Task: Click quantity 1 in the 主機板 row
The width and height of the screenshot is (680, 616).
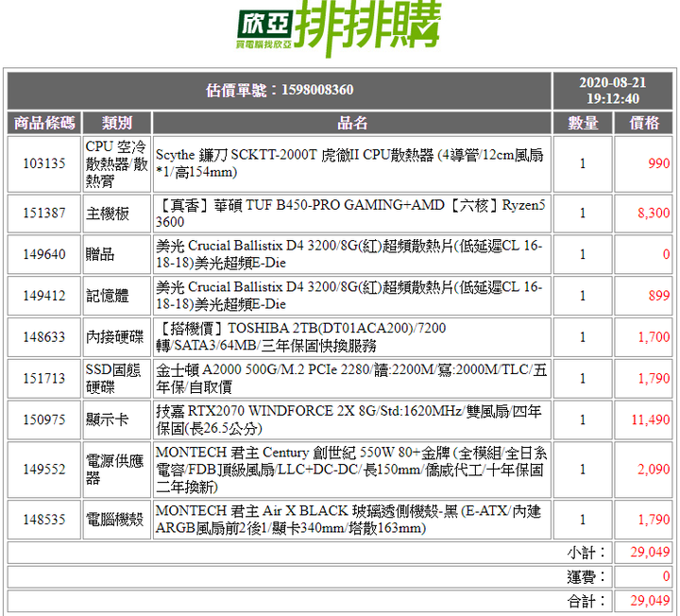Action: coord(583,214)
